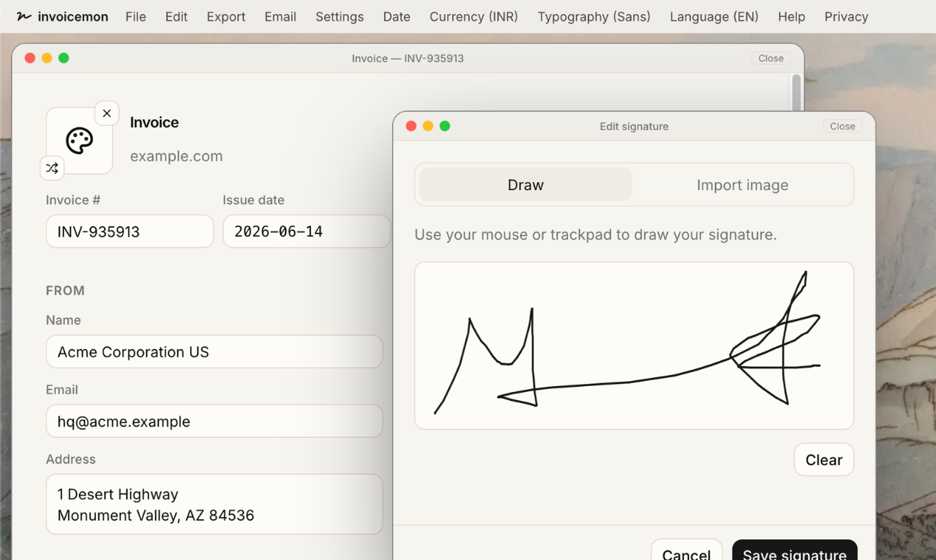This screenshot has width=936, height=560.
Task: Open the File menu
Action: [136, 16]
